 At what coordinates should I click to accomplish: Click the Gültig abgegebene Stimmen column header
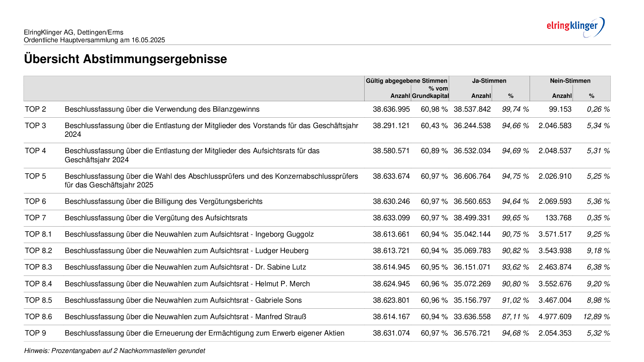[x=407, y=81]
